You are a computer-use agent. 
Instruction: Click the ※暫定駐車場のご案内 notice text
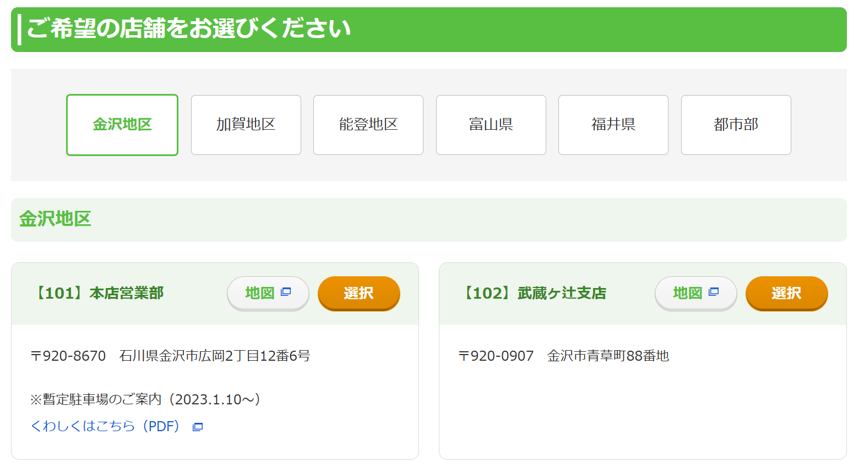(x=146, y=399)
